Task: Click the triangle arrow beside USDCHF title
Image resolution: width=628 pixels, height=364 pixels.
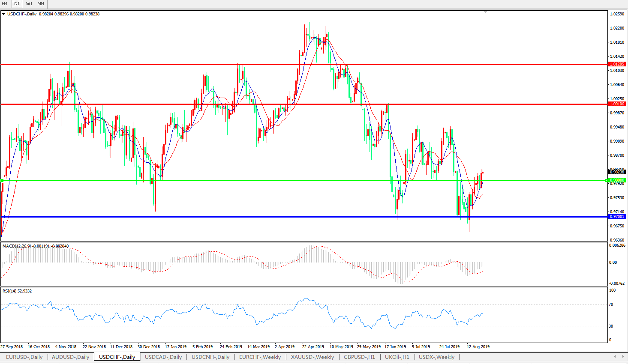Action: pyautogui.click(x=4, y=14)
